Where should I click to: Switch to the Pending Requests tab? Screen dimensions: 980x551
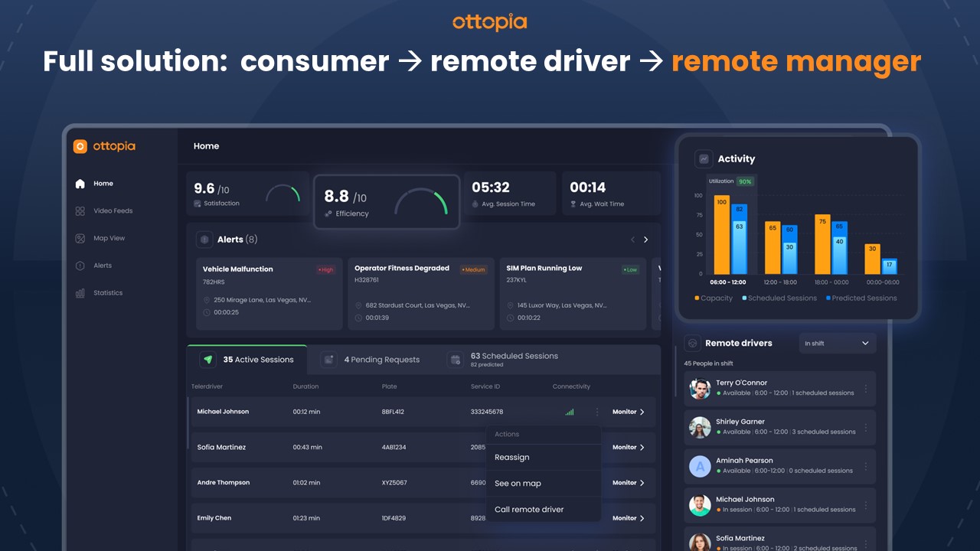(371, 360)
